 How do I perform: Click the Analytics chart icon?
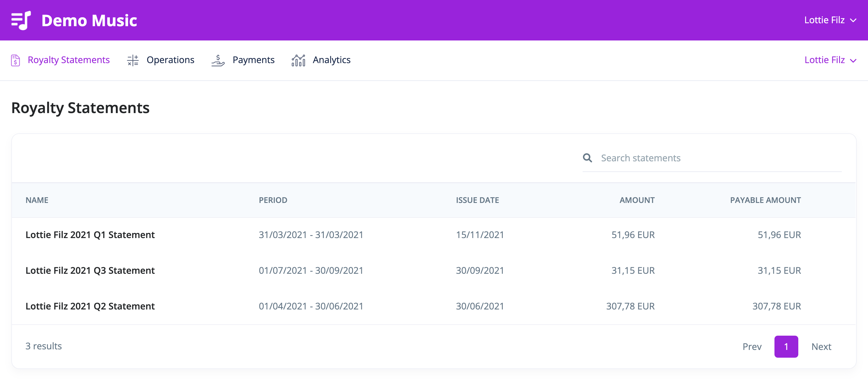tap(298, 60)
